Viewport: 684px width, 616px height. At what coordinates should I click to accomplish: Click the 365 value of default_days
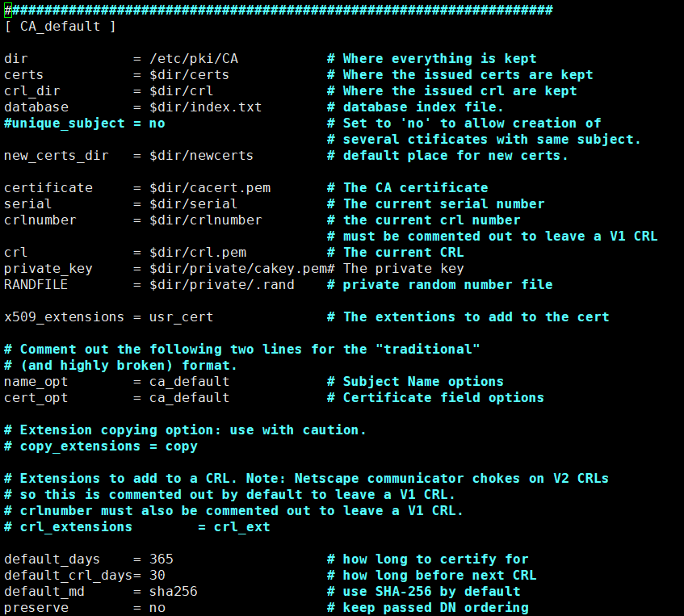pyautogui.click(x=161, y=559)
